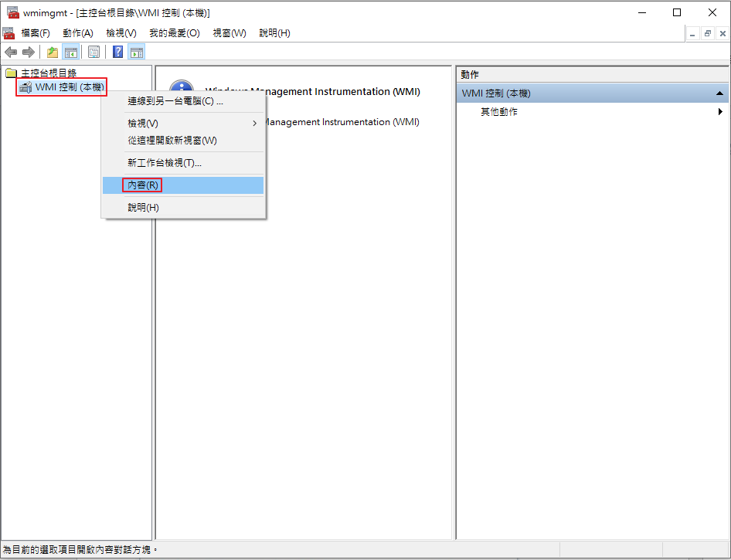Select 新工作台檢視(T) in the context menu
The width and height of the screenshot is (731, 560).
pos(164,163)
